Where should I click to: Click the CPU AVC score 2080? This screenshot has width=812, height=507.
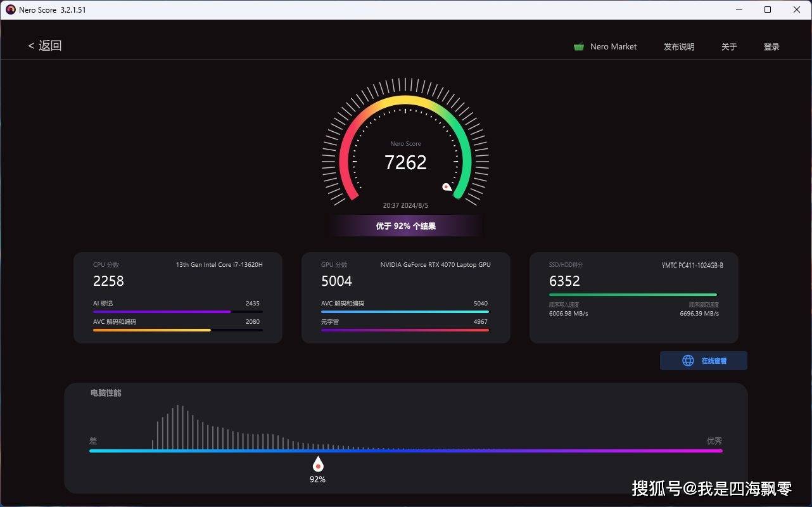point(253,322)
